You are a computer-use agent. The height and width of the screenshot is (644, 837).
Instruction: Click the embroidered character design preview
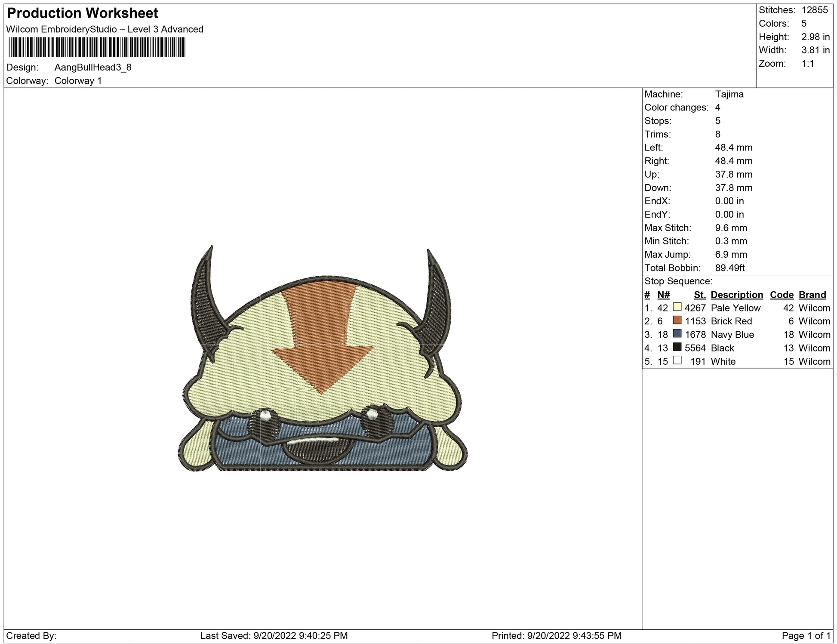click(323, 366)
